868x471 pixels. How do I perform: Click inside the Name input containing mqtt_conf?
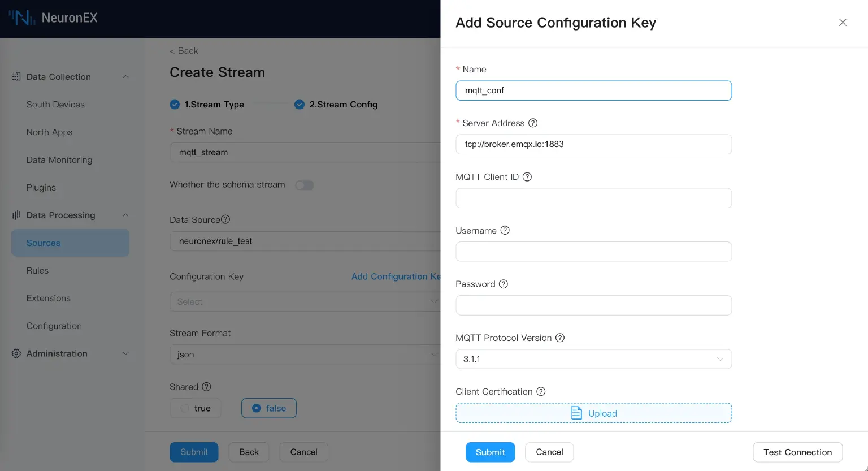pyautogui.click(x=593, y=90)
